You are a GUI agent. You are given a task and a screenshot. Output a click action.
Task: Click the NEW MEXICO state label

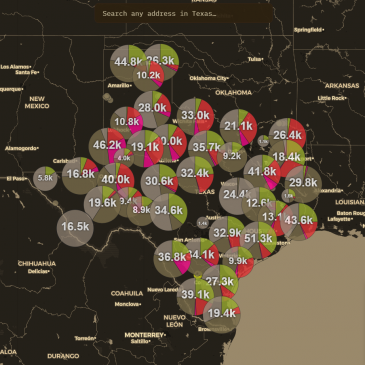[x=37, y=103]
